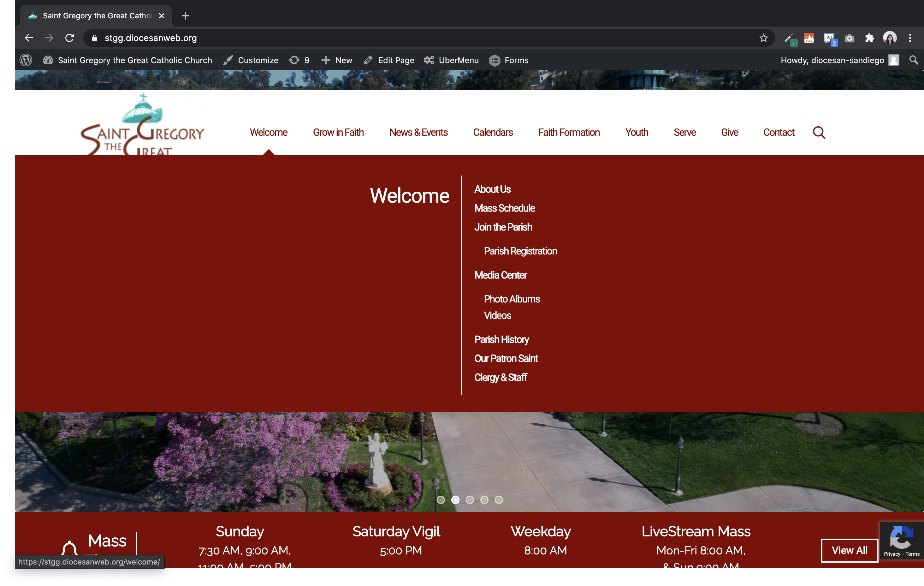Bookmark this page with the star icon
The height and width of the screenshot is (586, 924).
(x=763, y=38)
